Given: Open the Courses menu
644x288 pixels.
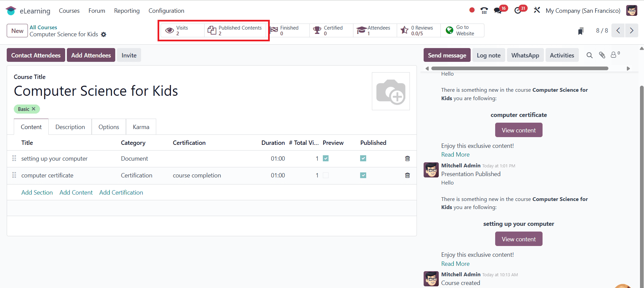Looking at the screenshot, I should coord(69,11).
